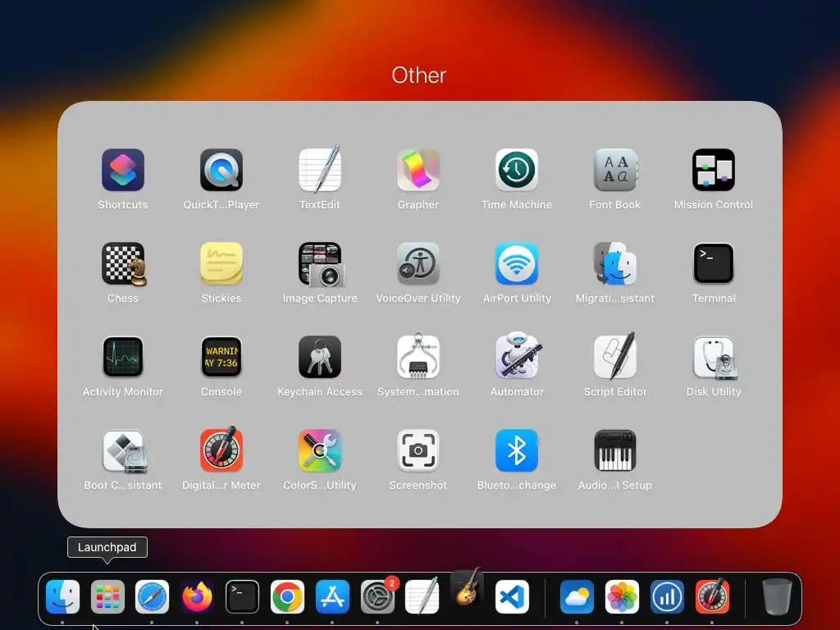
Task: Launch Google Chrome from the Dock
Action: coord(287,597)
